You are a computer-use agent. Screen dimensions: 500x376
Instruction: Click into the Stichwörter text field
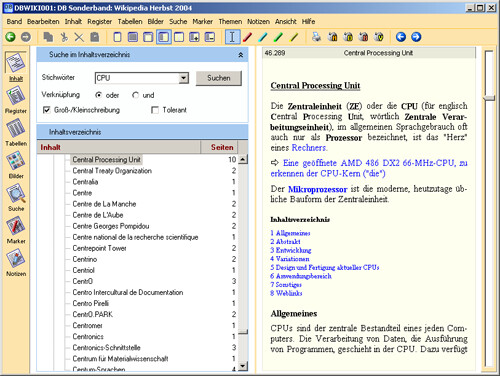pos(137,78)
